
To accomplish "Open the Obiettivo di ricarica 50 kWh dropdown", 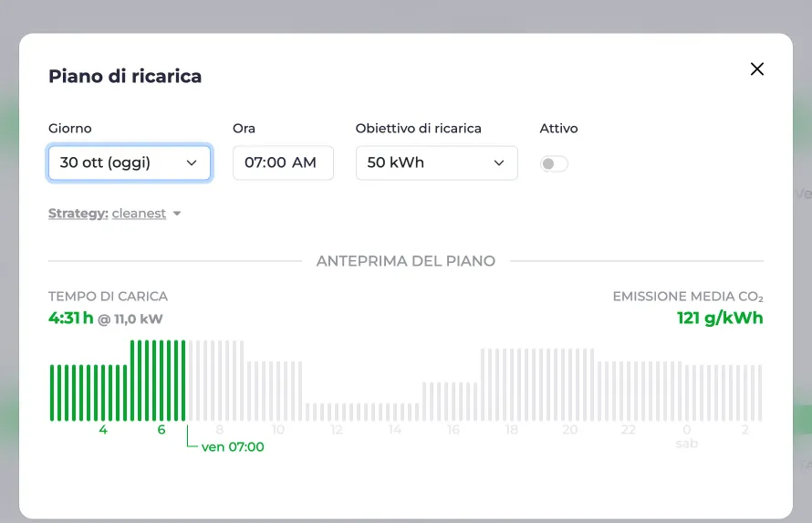I will click(x=436, y=162).
